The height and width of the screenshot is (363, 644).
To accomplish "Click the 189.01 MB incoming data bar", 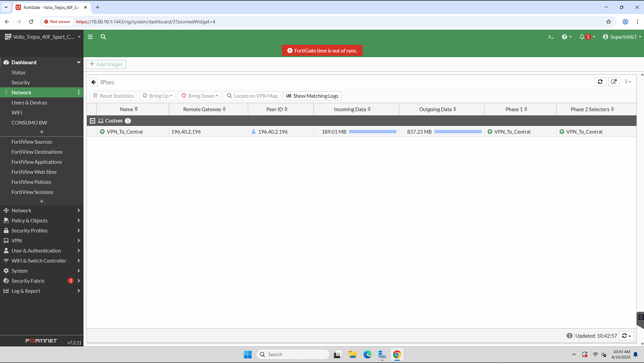I will [x=372, y=131].
